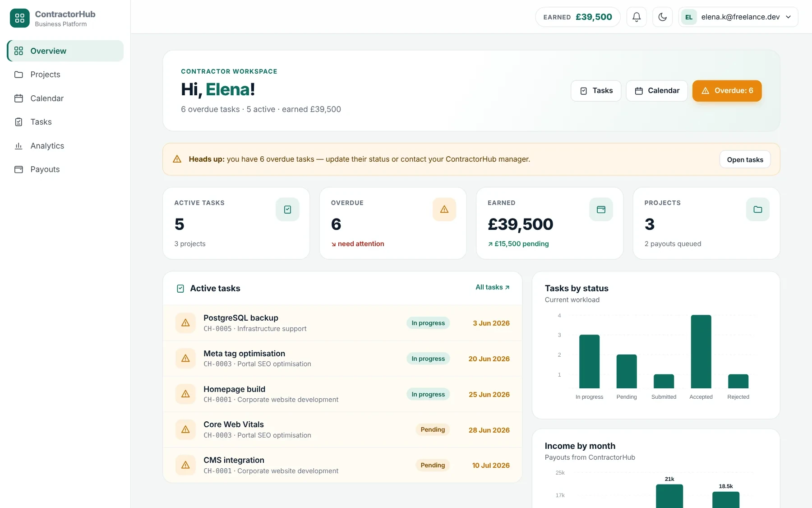The height and width of the screenshot is (508, 812).
Task: Open Payouts in the sidebar
Action: [65, 169]
